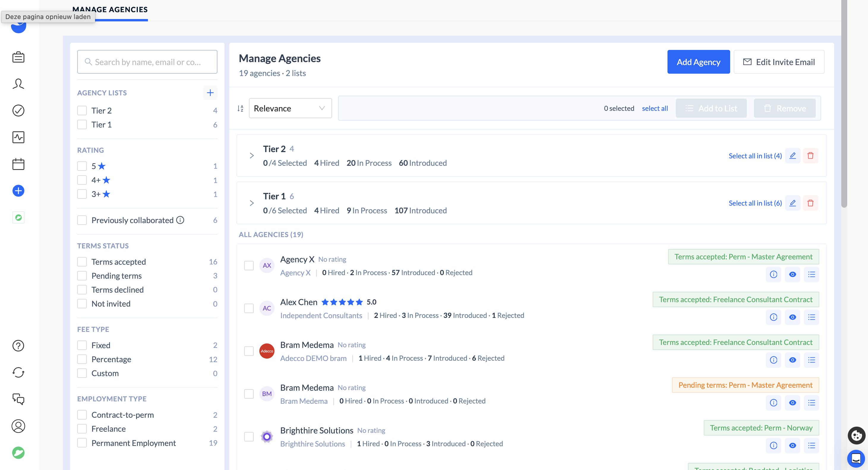The width and height of the screenshot is (868, 470).
Task: Check the Terms accepted filter
Action: (82, 262)
